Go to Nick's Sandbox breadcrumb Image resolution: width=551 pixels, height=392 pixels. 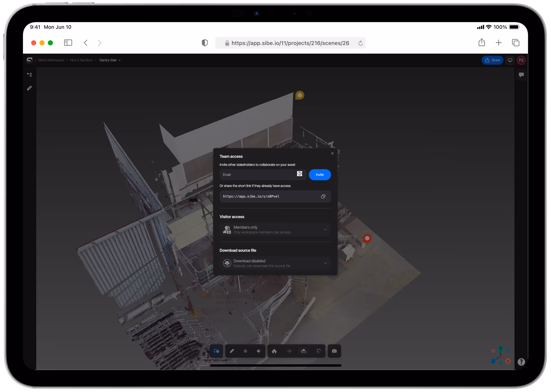coord(81,60)
